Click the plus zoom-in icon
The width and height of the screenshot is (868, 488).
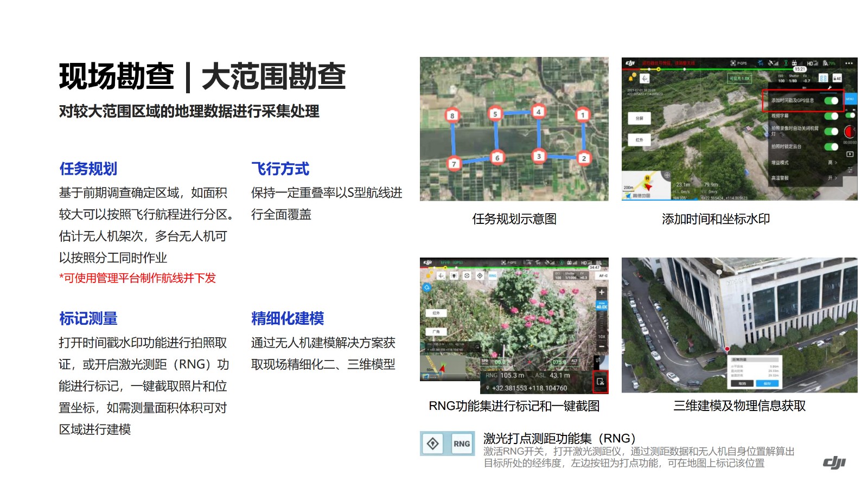tap(601, 292)
